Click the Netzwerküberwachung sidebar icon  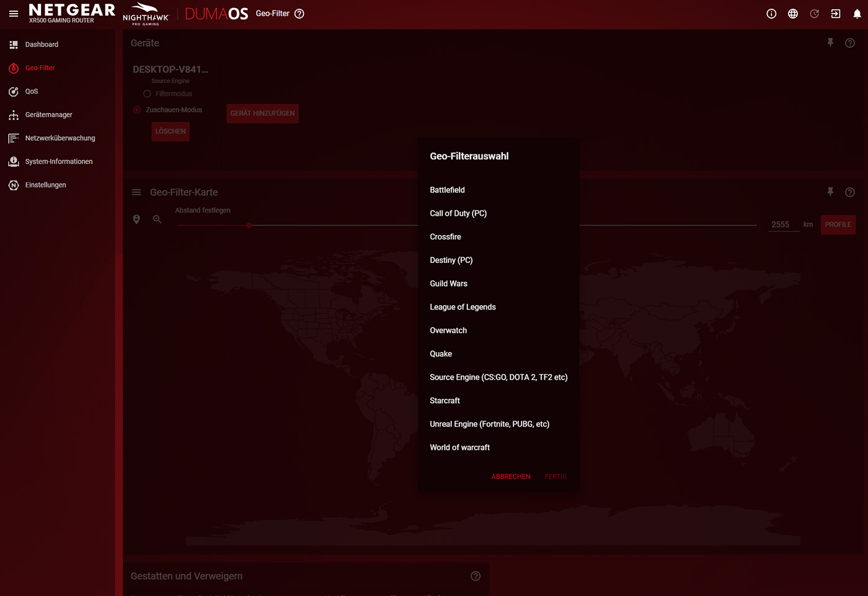tap(14, 138)
